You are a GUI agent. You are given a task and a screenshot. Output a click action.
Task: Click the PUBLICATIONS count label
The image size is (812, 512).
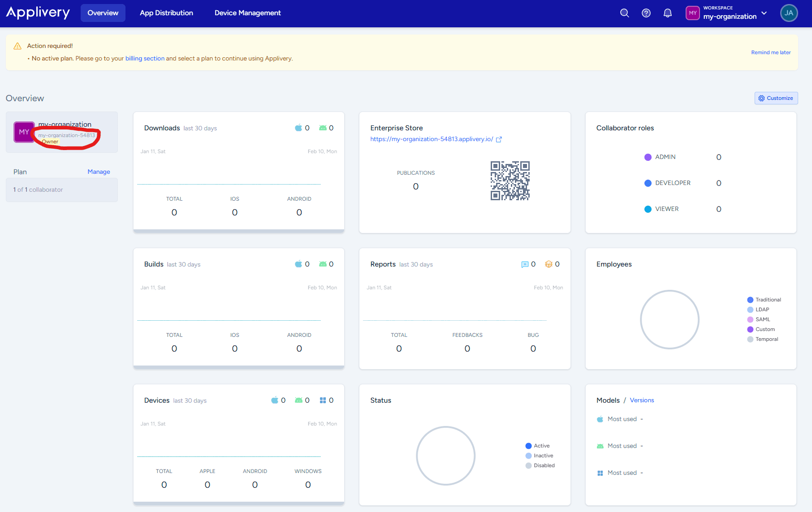416,173
